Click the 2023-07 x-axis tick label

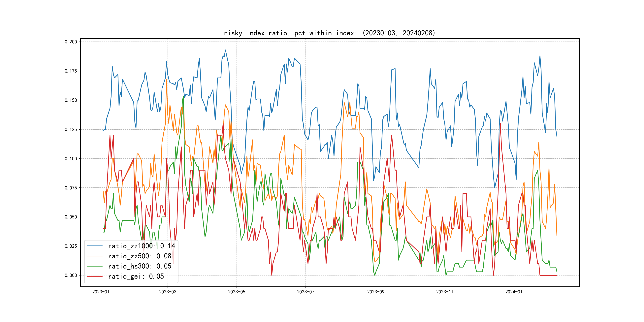[306, 292]
